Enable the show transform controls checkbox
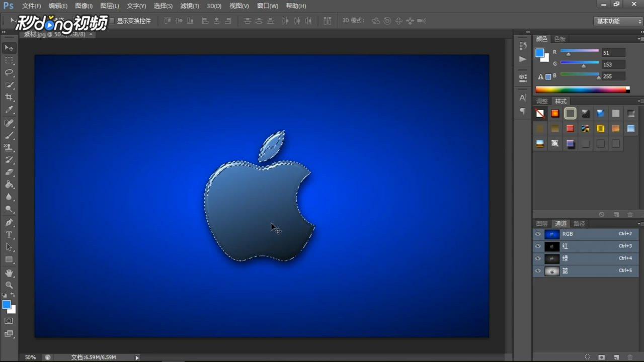This screenshot has height=362, width=644. pos(112,21)
